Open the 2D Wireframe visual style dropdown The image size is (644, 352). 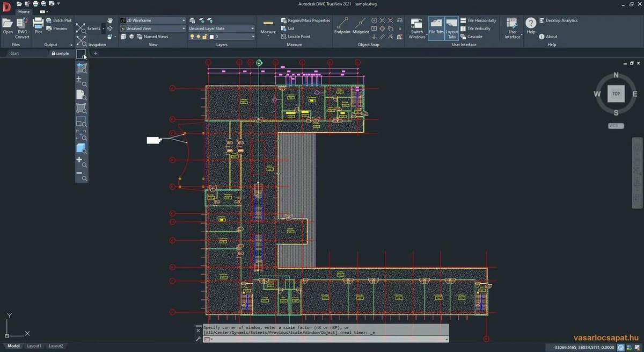(x=153, y=20)
